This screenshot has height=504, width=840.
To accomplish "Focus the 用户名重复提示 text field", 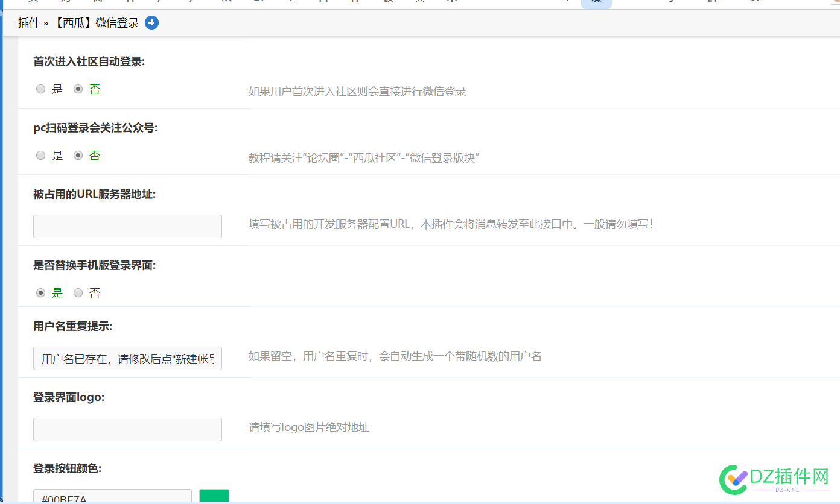I will (127, 358).
